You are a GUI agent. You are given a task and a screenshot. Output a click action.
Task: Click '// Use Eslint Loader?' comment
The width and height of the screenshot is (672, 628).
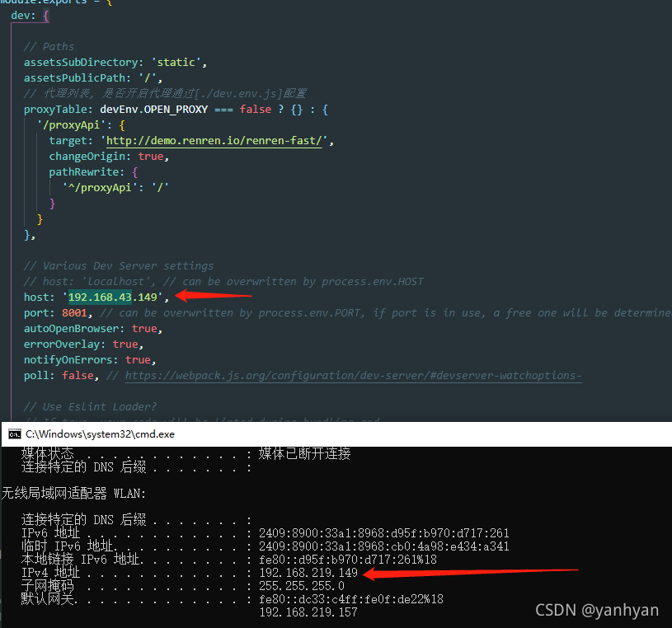pyautogui.click(x=91, y=406)
